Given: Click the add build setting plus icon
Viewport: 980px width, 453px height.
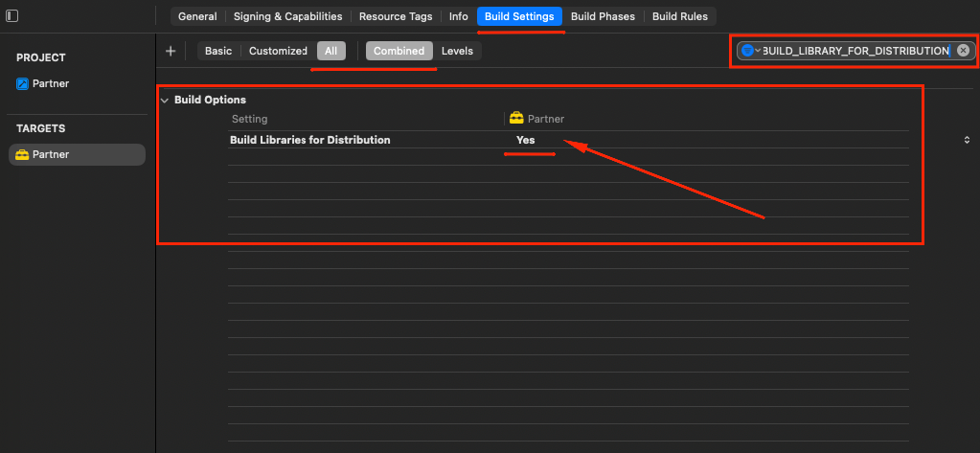Looking at the screenshot, I should [x=171, y=51].
